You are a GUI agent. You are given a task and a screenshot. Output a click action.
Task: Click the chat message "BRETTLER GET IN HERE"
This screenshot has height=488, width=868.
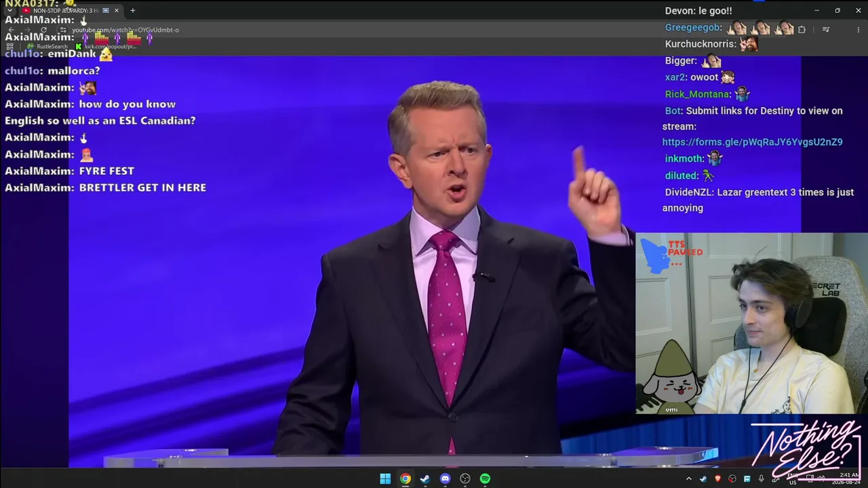coord(142,188)
